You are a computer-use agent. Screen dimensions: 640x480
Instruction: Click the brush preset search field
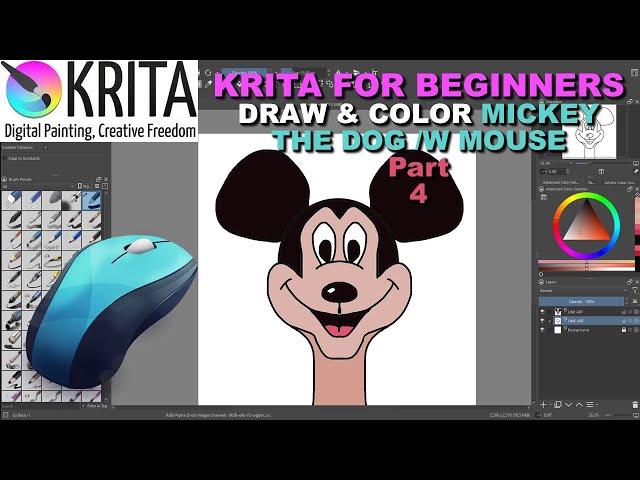point(40,406)
